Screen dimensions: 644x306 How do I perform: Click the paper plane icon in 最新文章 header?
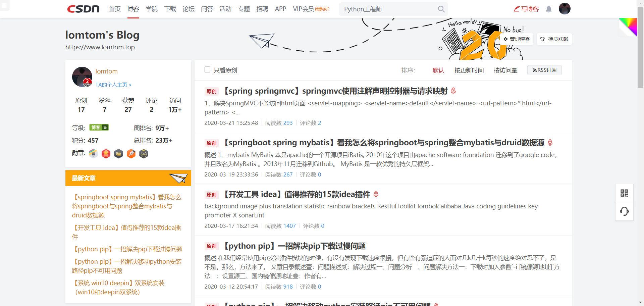pyautogui.click(x=178, y=178)
